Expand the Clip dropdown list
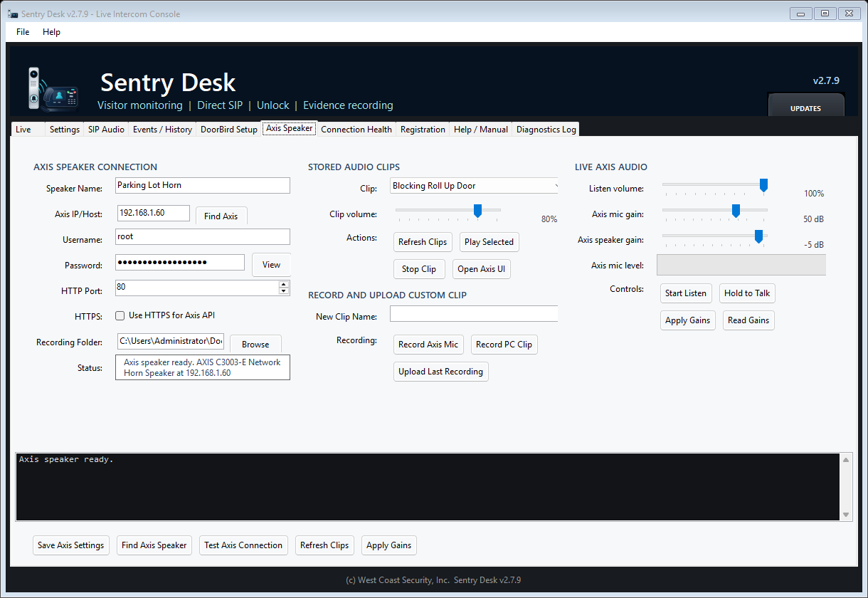 pyautogui.click(x=556, y=186)
